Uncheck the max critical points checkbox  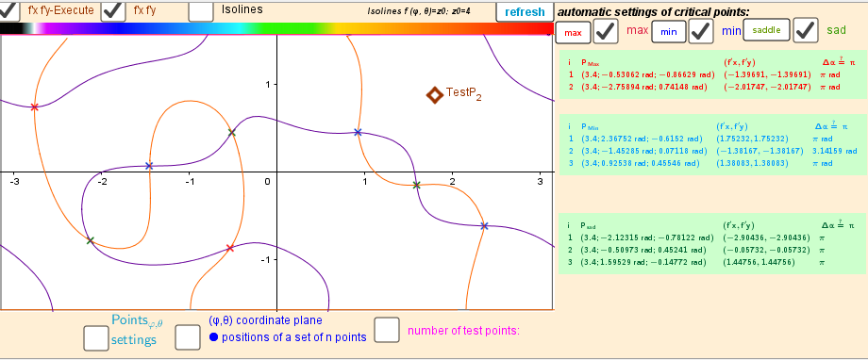click(x=606, y=31)
